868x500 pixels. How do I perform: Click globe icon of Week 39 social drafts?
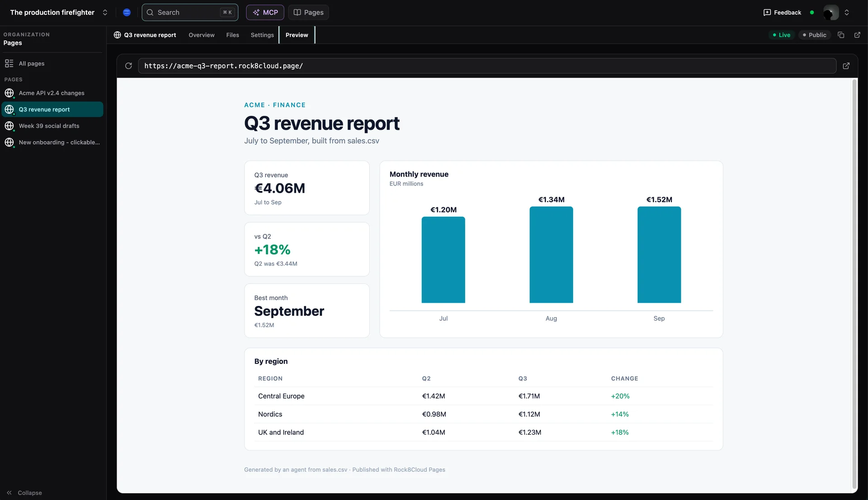point(9,126)
